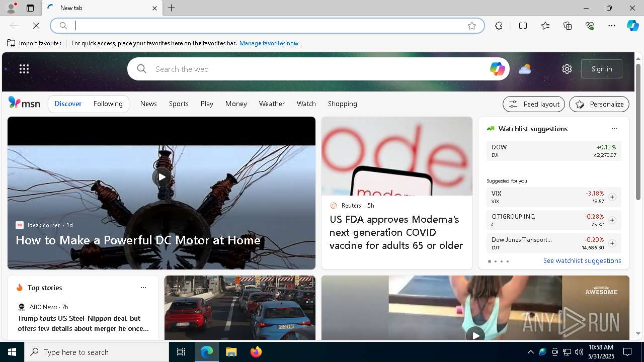
Task: Open the Favorites list icon
Action: pyautogui.click(x=545, y=26)
